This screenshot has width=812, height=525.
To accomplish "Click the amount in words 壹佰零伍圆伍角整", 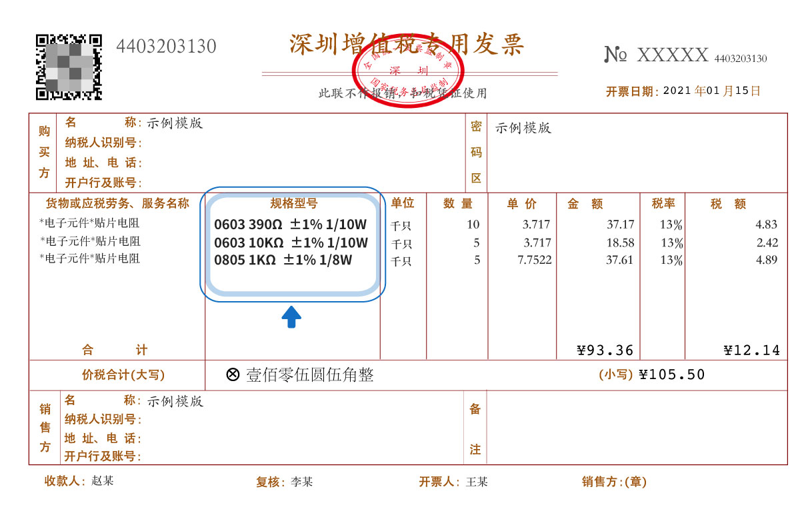I will click(310, 375).
